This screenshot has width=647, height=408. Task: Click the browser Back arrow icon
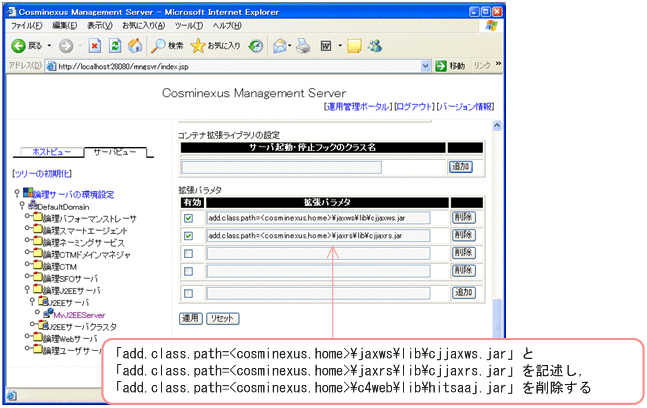tap(18, 46)
